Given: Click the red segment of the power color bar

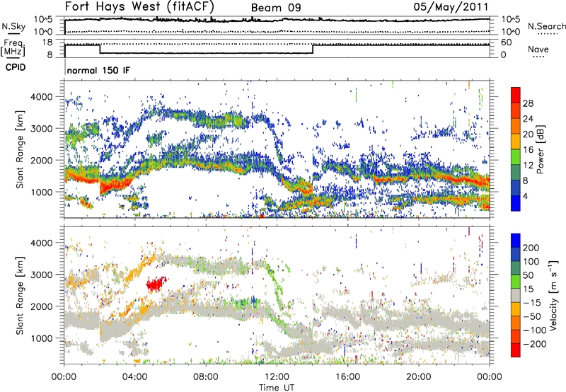Looking at the screenshot, I should (516, 95).
